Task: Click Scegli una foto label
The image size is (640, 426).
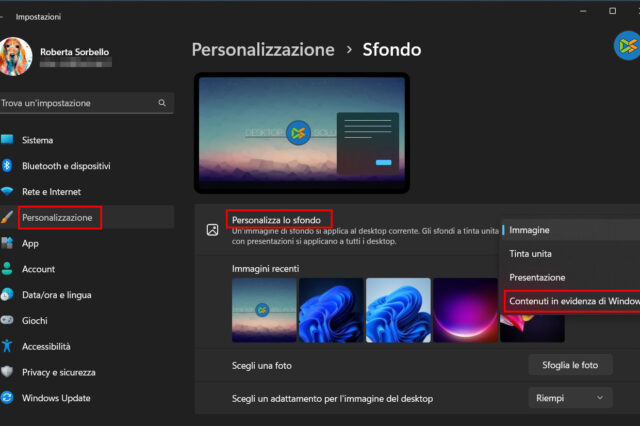Action: [x=262, y=366]
